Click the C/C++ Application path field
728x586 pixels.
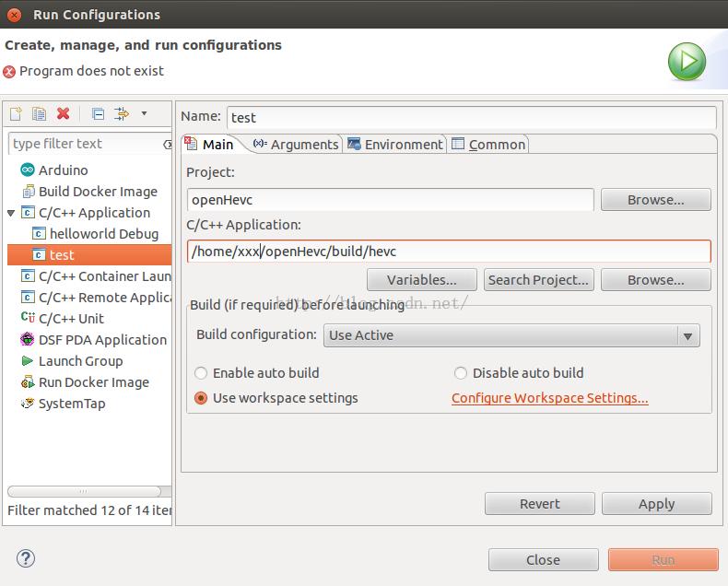click(x=449, y=252)
